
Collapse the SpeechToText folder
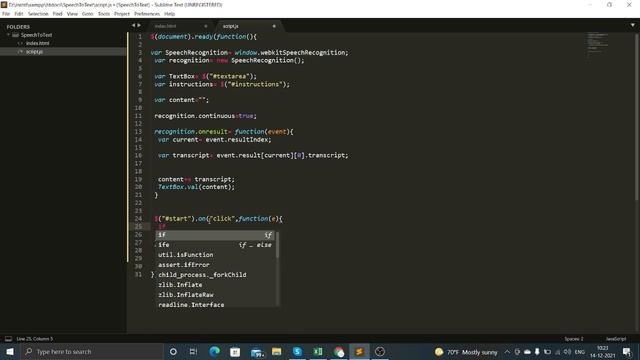8,35
